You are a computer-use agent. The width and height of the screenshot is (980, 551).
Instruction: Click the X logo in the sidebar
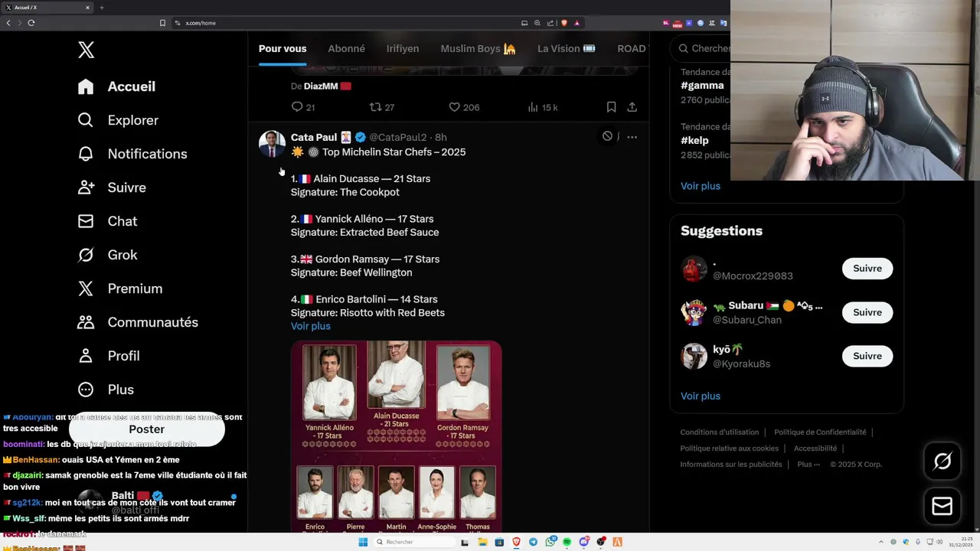[x=86, y=51]
